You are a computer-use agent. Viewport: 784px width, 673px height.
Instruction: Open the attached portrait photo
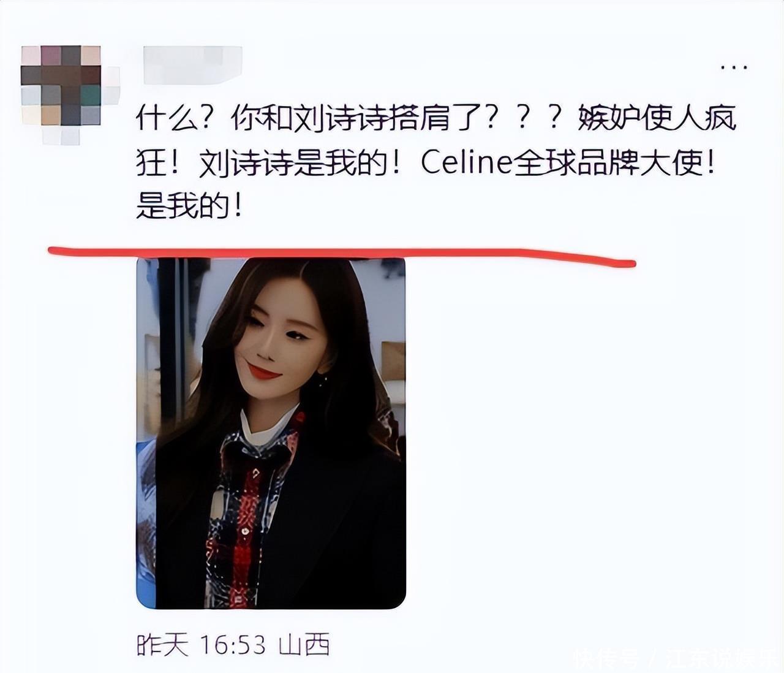(x=271, y=433)
